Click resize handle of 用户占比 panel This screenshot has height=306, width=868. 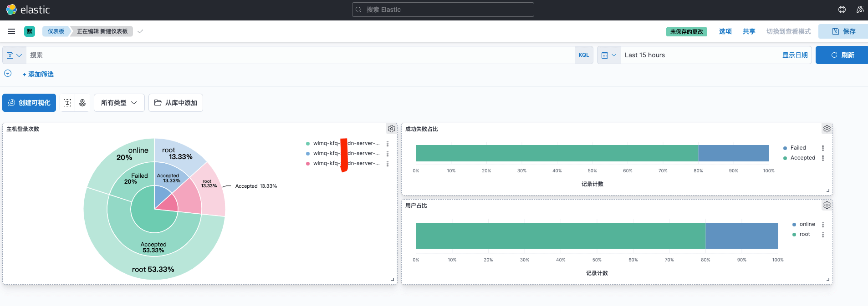click(828, 280)
